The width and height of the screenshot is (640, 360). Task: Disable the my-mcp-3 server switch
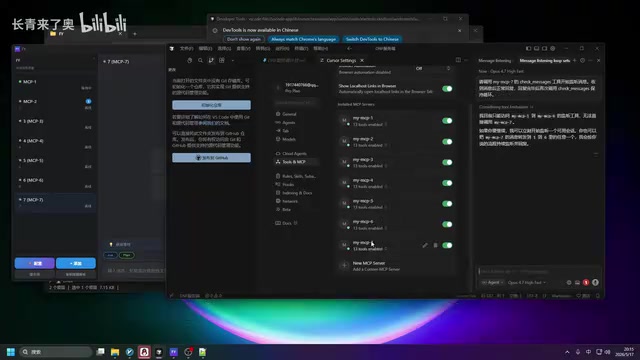pos(447,162)
